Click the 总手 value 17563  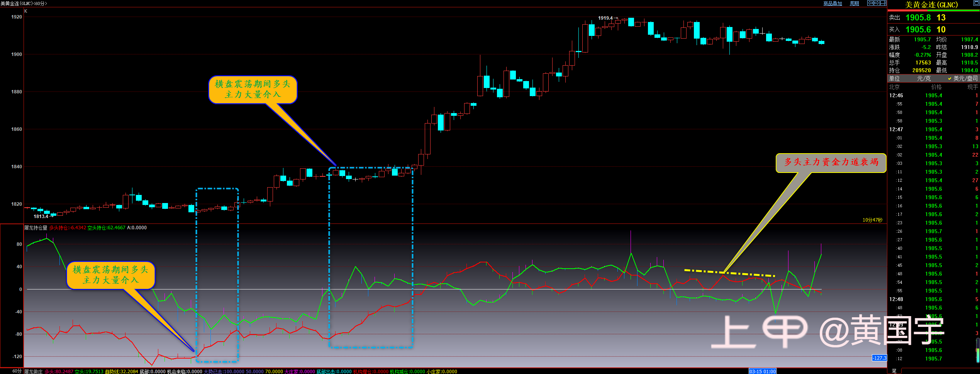(923, 63)
